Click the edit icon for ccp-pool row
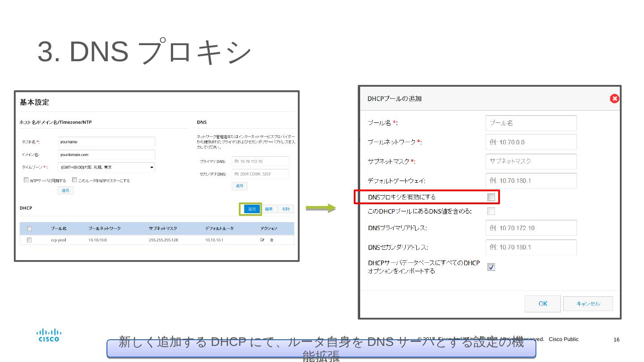 [263, 240]
